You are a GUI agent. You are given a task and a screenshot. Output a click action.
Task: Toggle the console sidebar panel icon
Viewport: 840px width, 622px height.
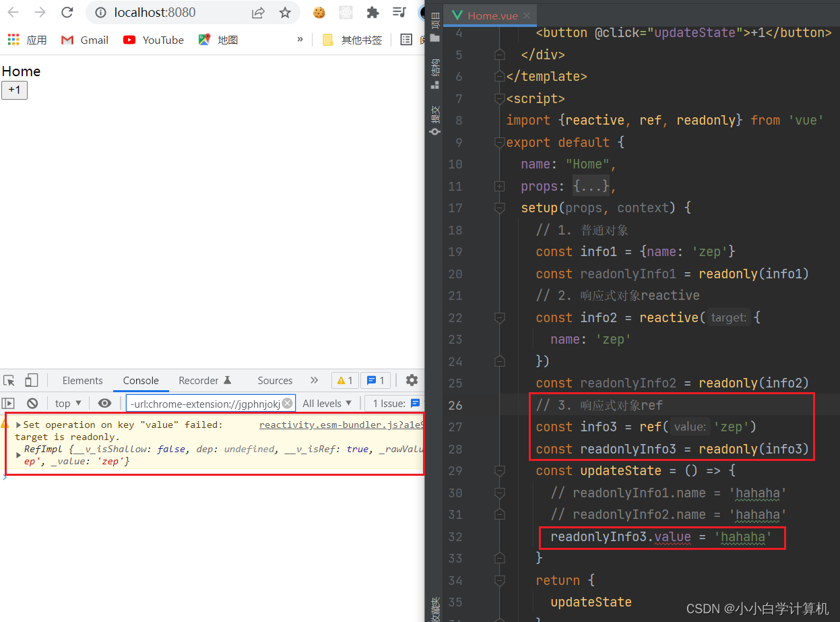point(8,403)
